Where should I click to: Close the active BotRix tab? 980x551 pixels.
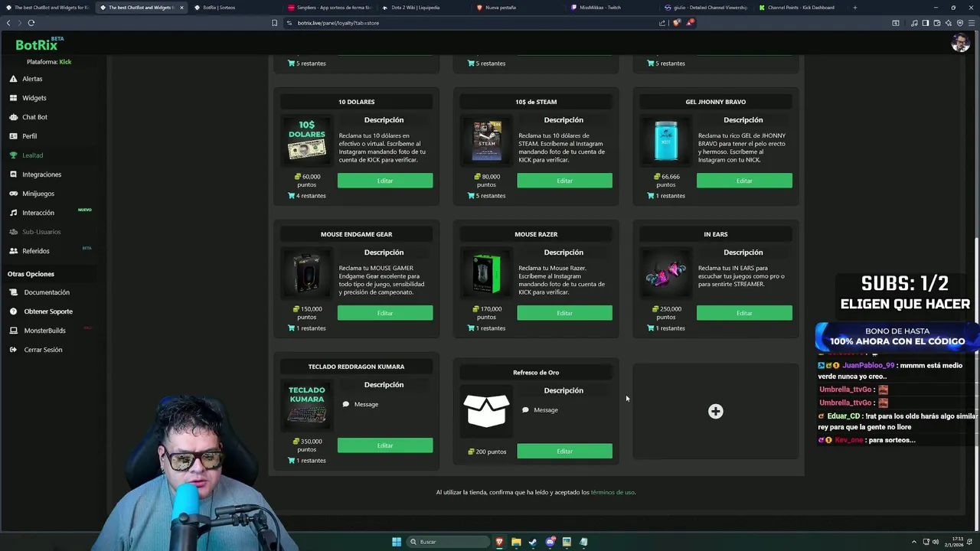point(181,8)
